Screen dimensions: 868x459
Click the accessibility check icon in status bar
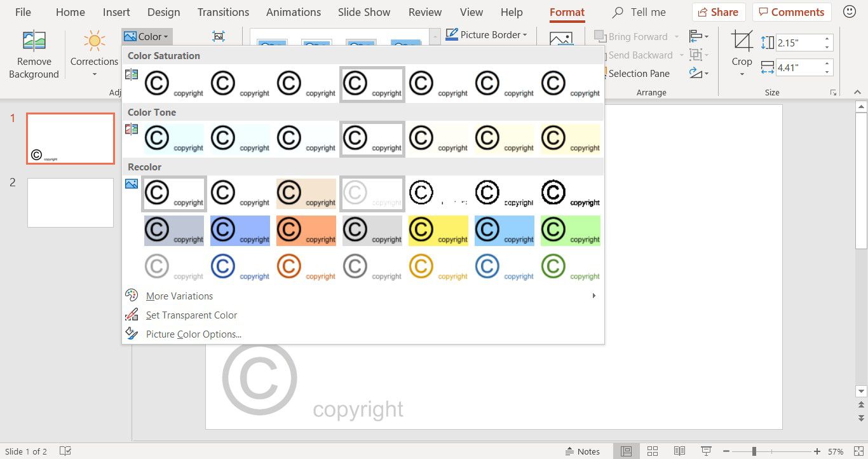pyautogui.click(x=65, y=451)
